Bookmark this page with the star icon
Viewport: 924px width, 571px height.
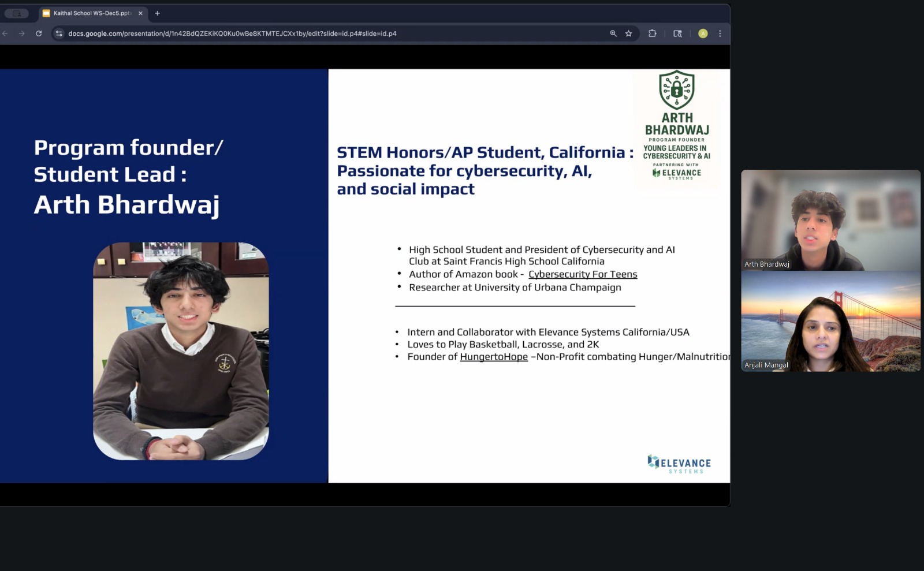tap(629, 33)
